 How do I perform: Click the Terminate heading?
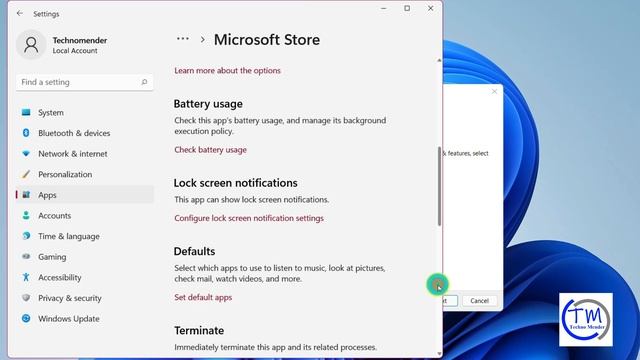tap(199, 330)
